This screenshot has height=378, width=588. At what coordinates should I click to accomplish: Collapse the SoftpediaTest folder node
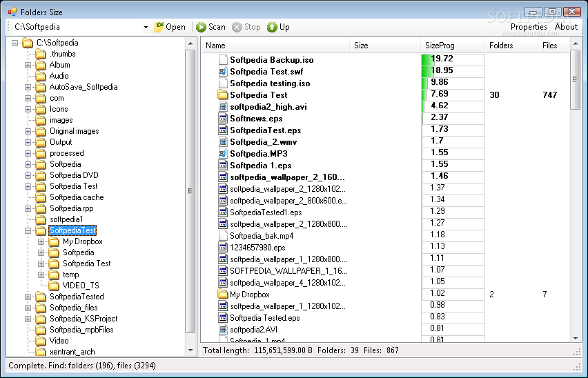28,231
